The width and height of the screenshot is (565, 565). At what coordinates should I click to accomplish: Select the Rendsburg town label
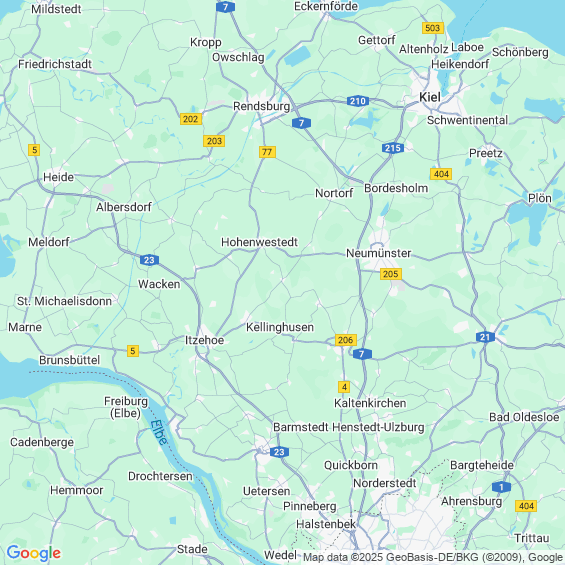pos(262,106)
